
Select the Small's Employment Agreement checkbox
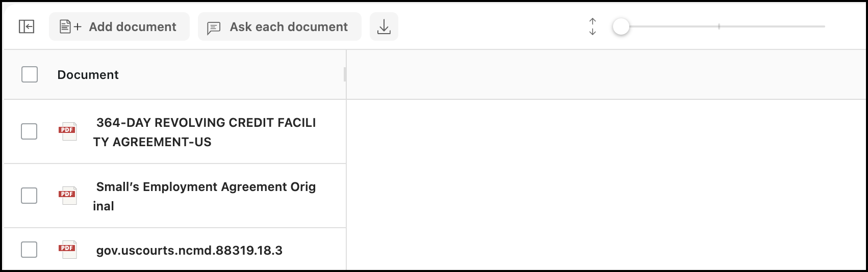(x=29, y=196)
